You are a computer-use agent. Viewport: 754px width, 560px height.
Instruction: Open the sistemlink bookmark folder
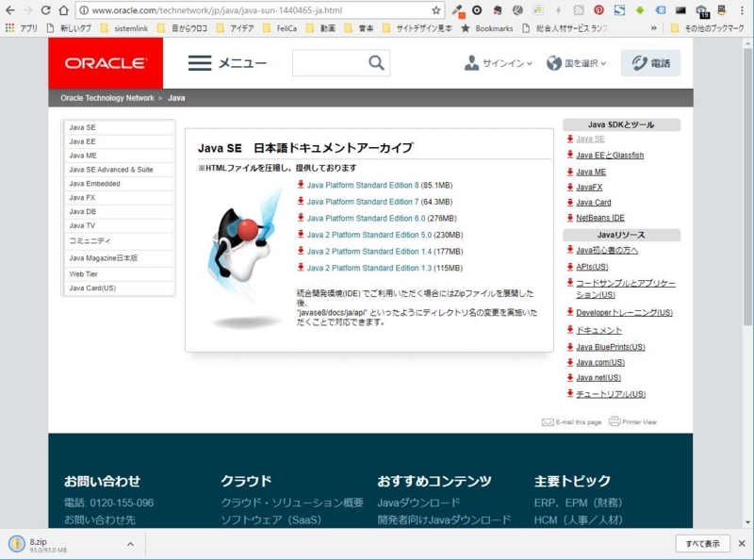[x=124, y=28]
